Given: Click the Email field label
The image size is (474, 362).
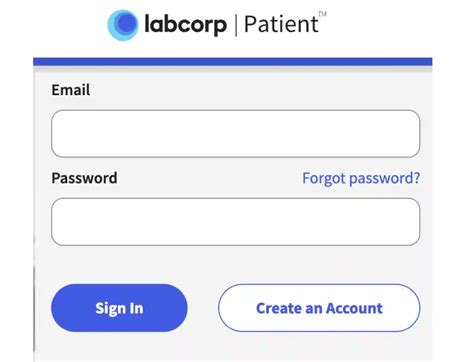Looking at the screenshot, I should (71, 90).
